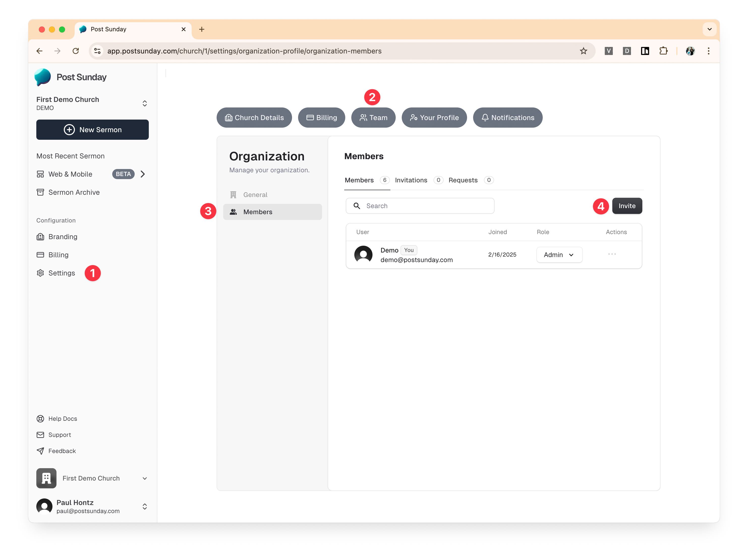Expand the Web & Mobile chevron
Viewport: 748px width, 560px height.
pos(143,174)
